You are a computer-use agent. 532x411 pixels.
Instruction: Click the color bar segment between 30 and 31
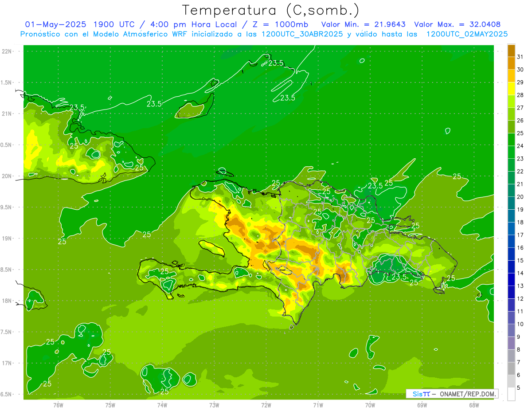(x=511, y=63)
